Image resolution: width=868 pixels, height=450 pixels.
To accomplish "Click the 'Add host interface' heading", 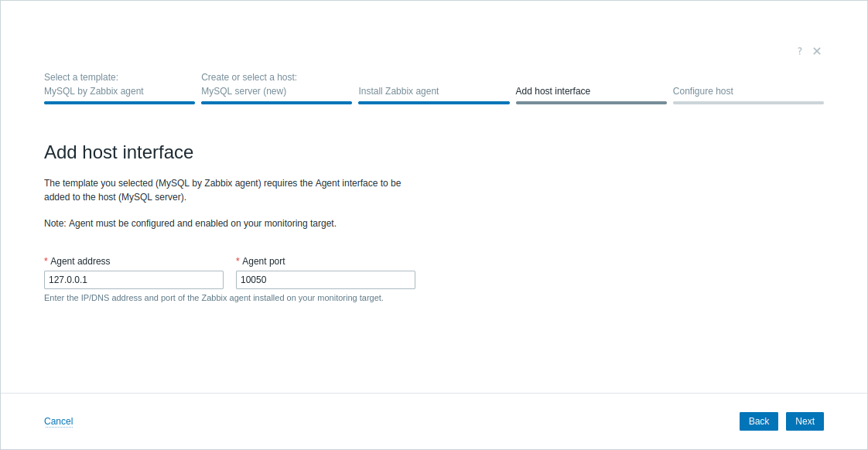I will point(119,152).
